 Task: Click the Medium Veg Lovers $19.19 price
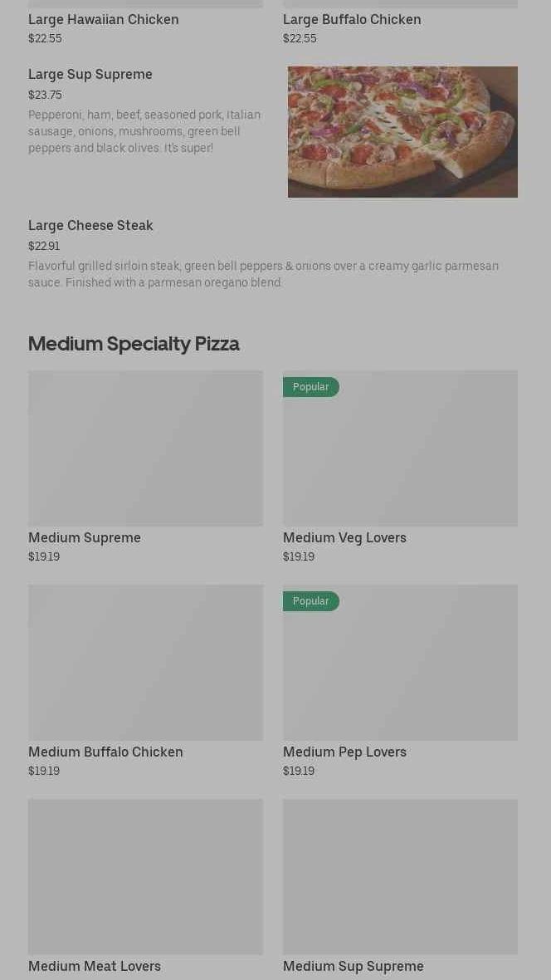tap(299, 557)
